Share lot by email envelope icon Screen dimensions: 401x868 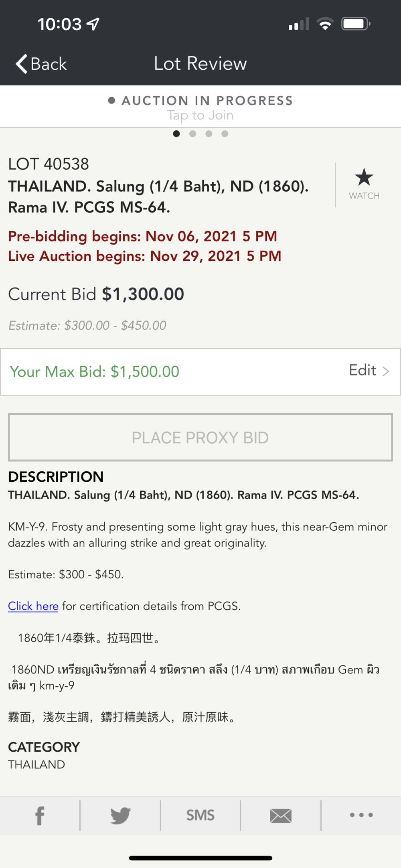tap(281, 815)
